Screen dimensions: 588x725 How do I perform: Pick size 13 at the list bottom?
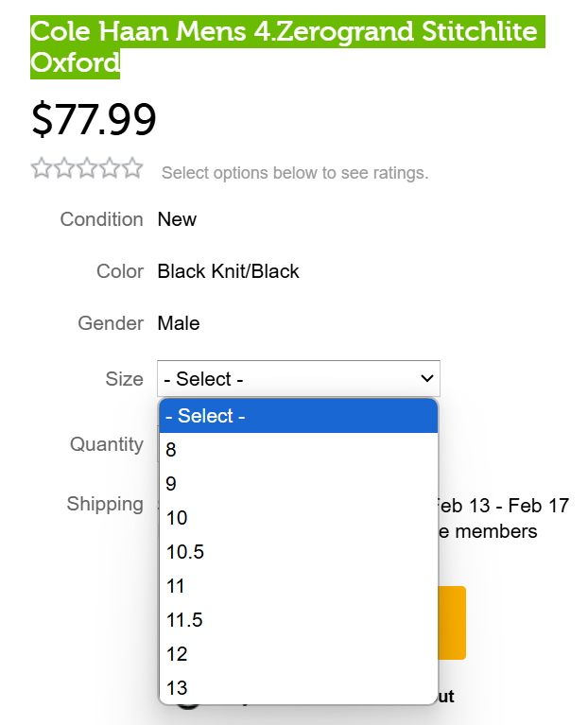[x=298, y=688]
